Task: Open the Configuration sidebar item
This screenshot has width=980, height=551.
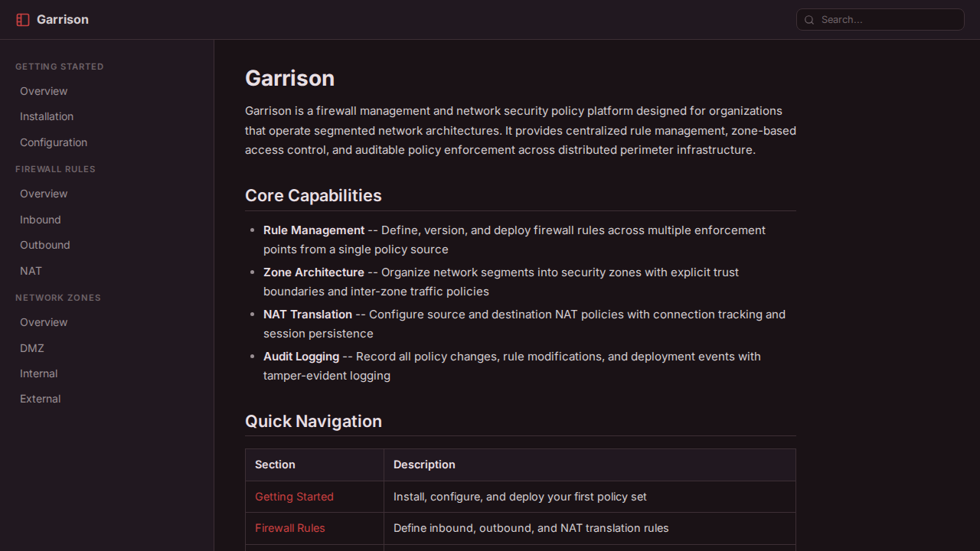Action: [54, 142]
